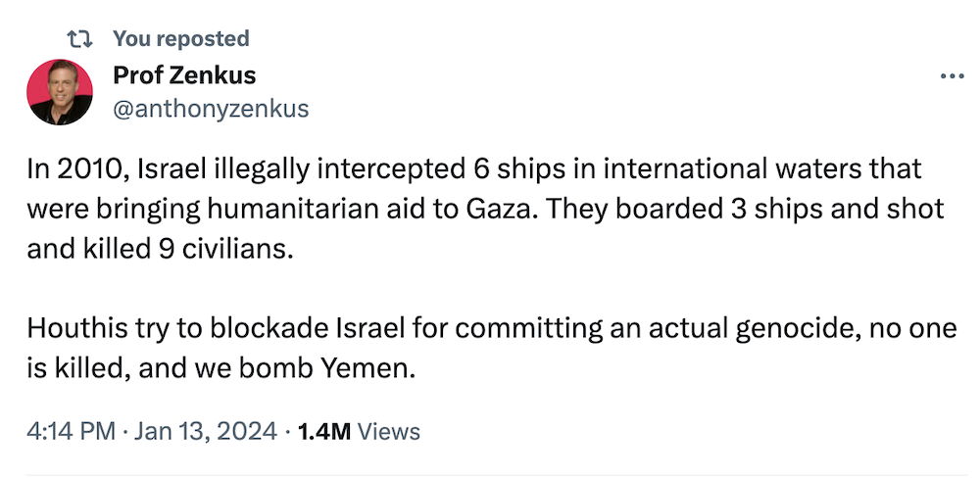The width and height of the screenshot is (980, 479).
Task: Click the @anthonyzenkus handle
Action: click(x=212, y=108)
